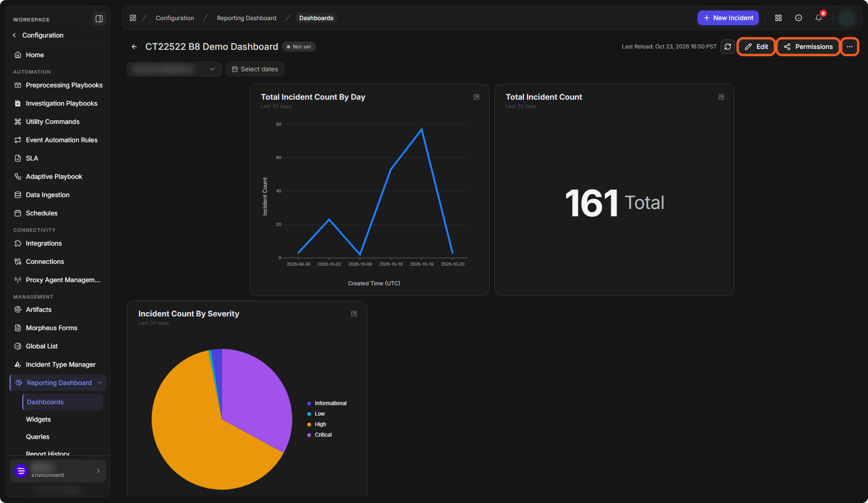Open Artifacts
Image resolution: width=868 pixels, height=503 pixels.
coord(58,310)
